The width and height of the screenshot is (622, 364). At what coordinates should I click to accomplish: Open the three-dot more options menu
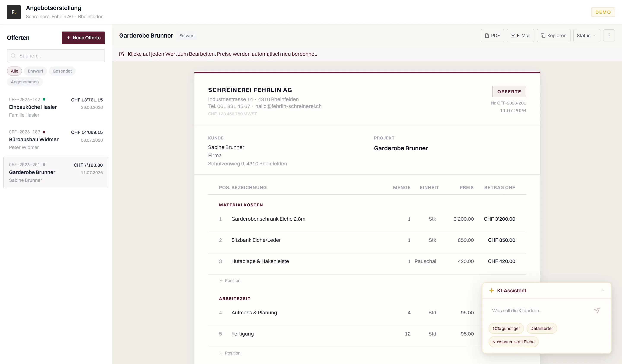click(x=609, y=36)
